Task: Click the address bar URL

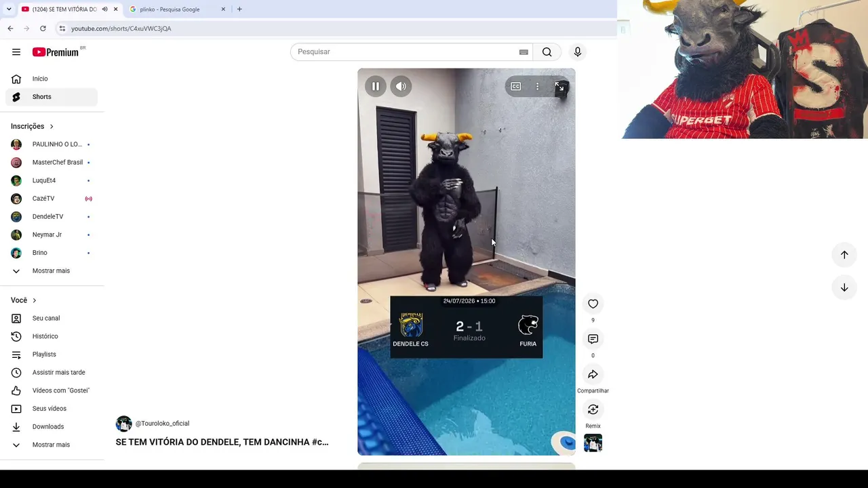Action: tap(121, 28)
